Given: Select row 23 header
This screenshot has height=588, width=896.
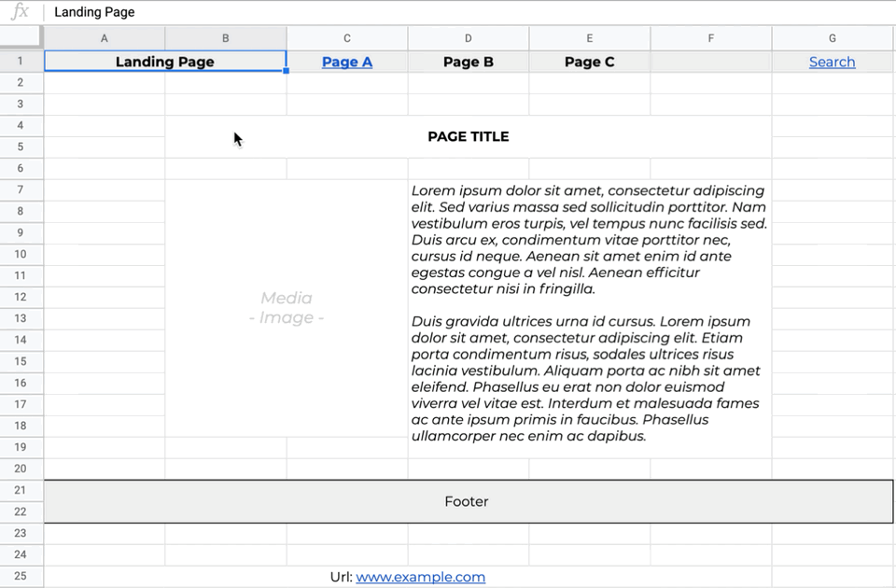Looking at the screenshot, I should coord(21,533).
